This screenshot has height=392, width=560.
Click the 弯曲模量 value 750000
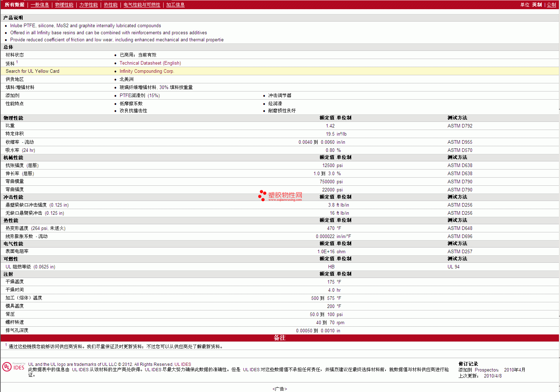tap(327, 182)
